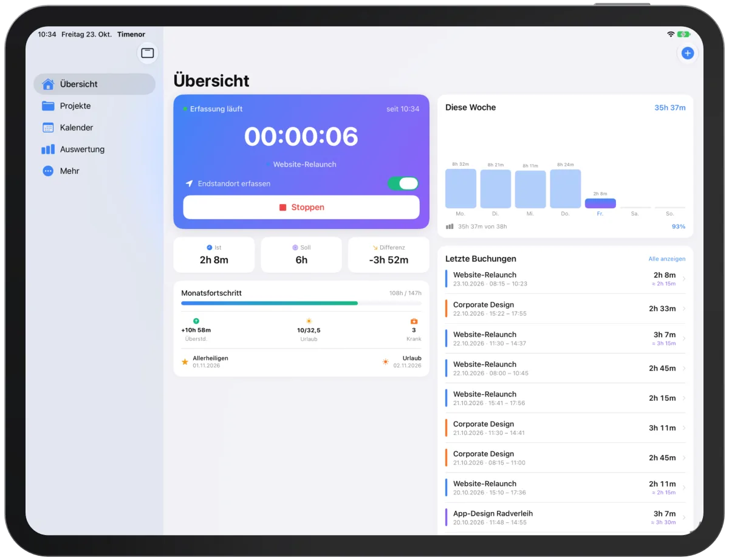Expand the Corporate Design 2h 33m chevron
The image size is (729, 560).
(x=684, y=309)
